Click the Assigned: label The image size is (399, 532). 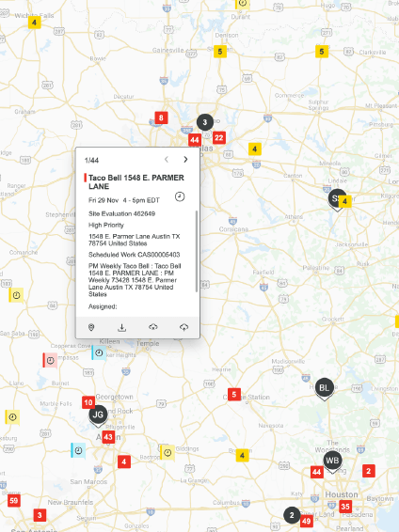103,306
